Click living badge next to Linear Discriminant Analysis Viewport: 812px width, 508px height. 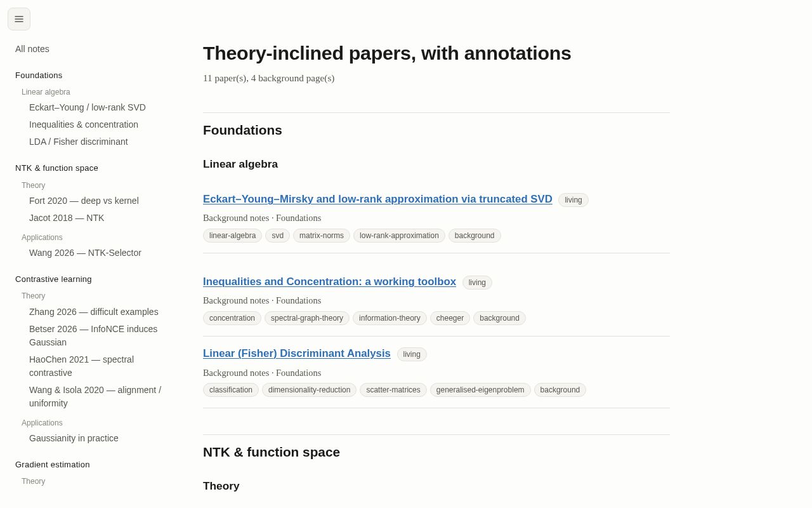(412, 354)
